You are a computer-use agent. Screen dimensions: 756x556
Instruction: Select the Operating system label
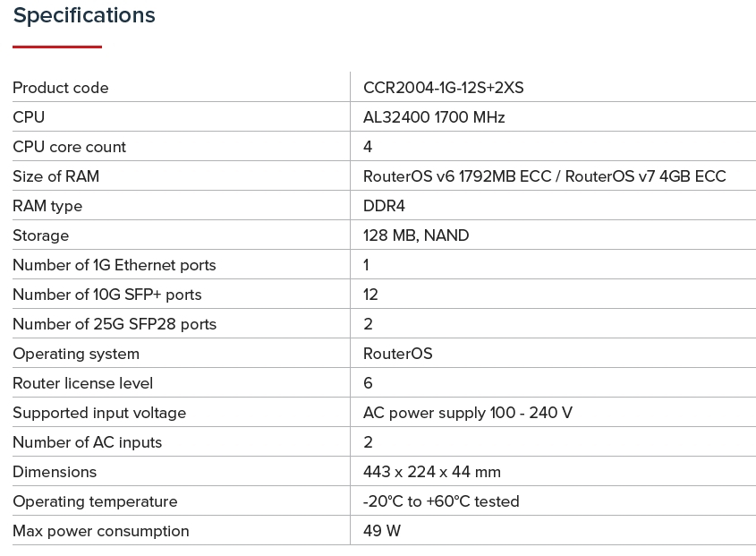(76, 354)
